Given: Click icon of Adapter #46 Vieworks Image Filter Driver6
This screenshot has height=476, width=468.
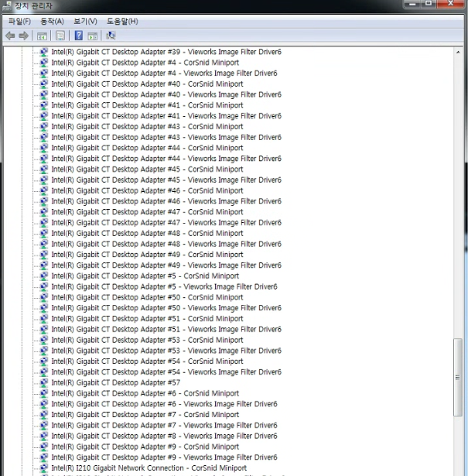Looking at the screenshot, I should tap(44, 201).
